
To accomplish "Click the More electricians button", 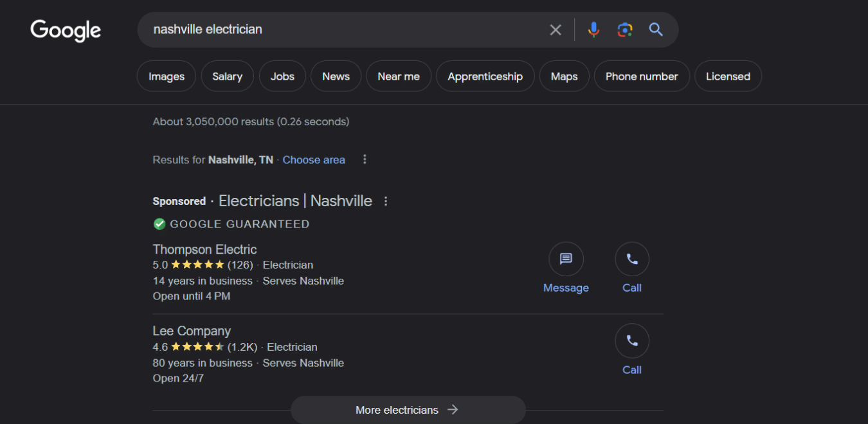I will [x=408, y=410].
